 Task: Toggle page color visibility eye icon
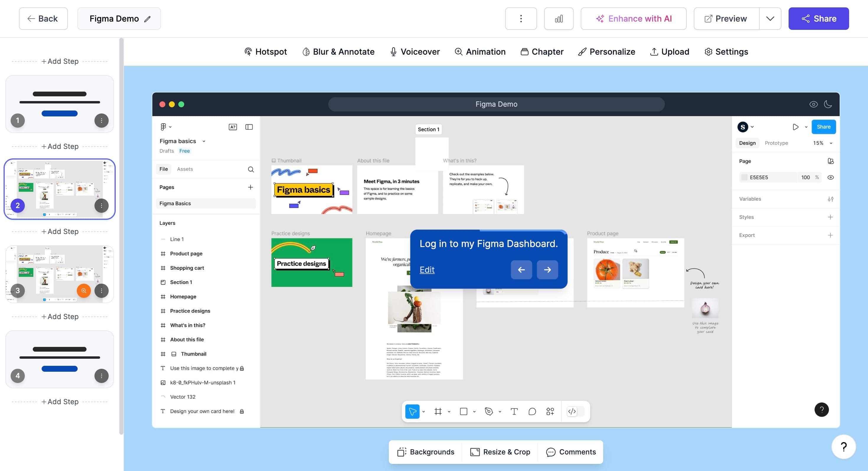(831, 177)
